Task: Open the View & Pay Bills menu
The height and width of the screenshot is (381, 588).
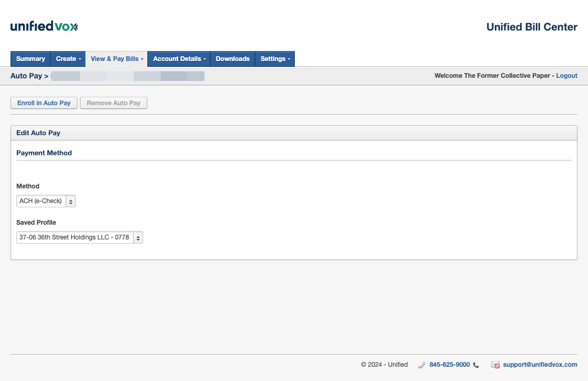Action: click(117, 59)
